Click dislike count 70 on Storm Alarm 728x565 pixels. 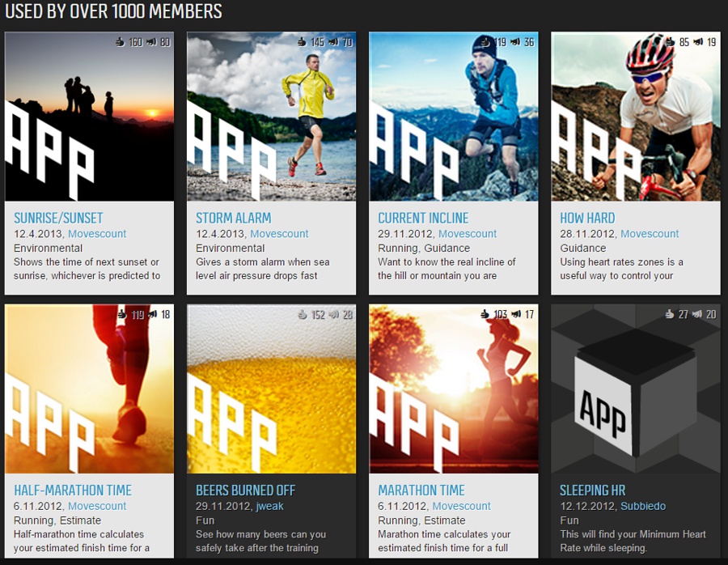pos(348,42)
